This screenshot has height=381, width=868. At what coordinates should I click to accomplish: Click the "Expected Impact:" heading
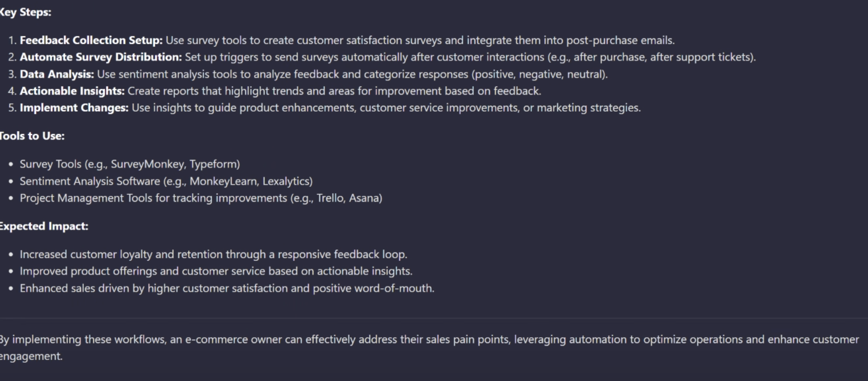(44, 226)
